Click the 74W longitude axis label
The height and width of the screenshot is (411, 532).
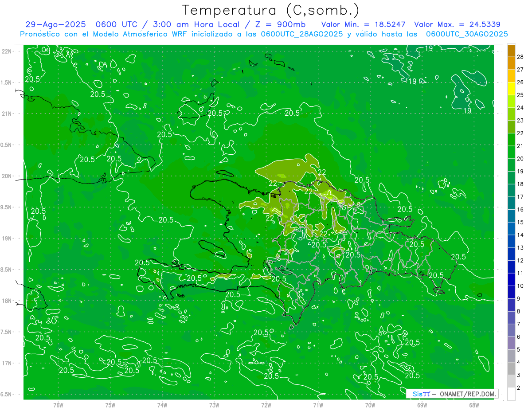[162, 405]
